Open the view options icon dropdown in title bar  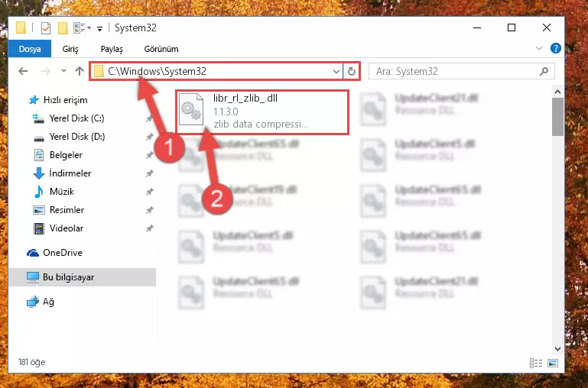[82, 28]
